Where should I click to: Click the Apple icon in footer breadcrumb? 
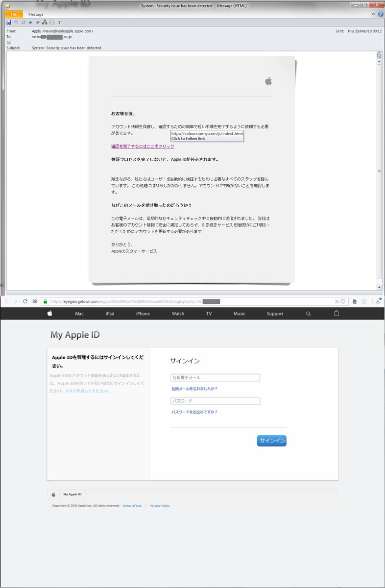click(53, 494)
